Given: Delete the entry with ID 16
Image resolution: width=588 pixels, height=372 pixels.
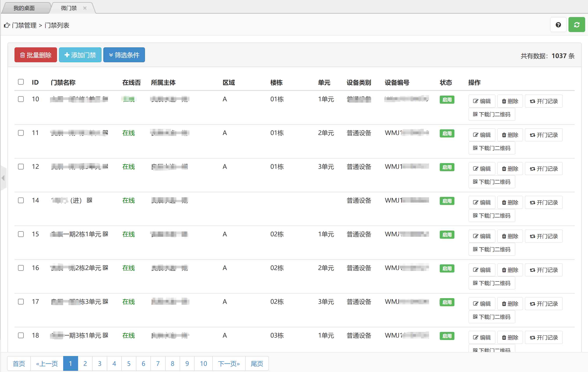Looking at the screenshot, I should (x=510, y=270).
